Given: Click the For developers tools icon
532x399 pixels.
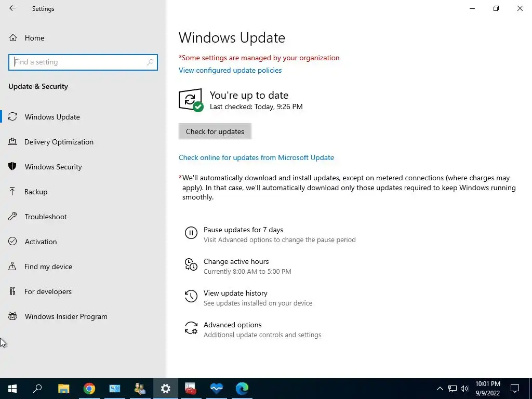Looking at the screenshot, I should (12, 291).
